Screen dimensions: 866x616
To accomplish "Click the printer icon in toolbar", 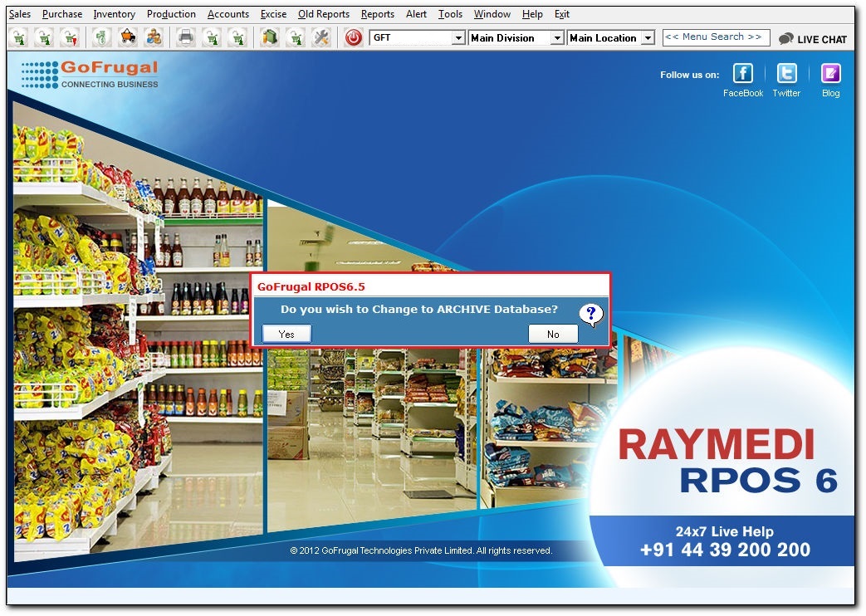I will pos(186,37).
